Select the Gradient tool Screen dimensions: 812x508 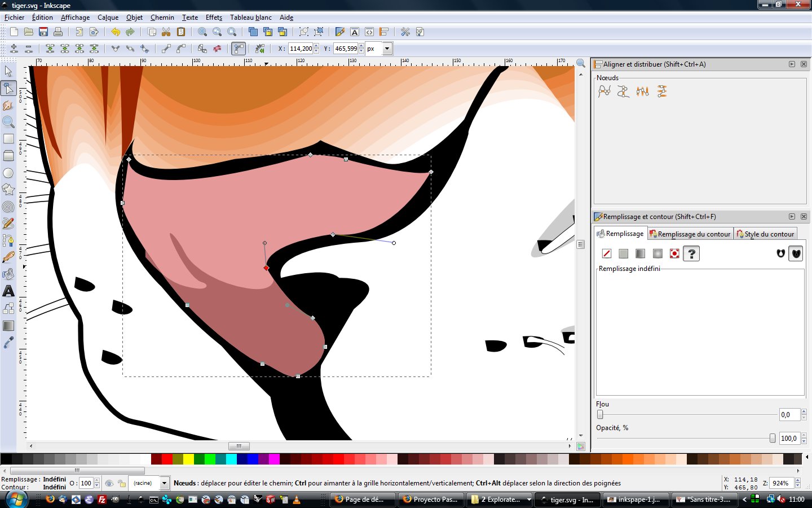(8, 326)
